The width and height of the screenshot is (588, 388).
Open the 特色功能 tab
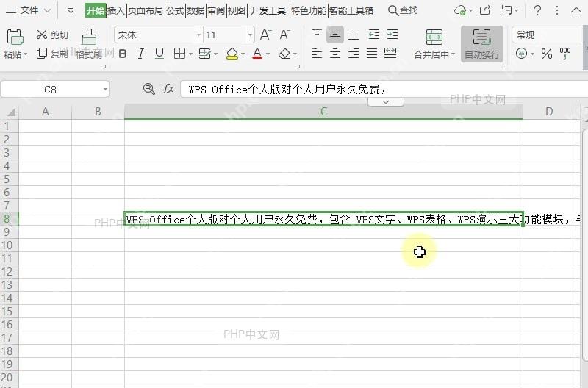point(309,10)
